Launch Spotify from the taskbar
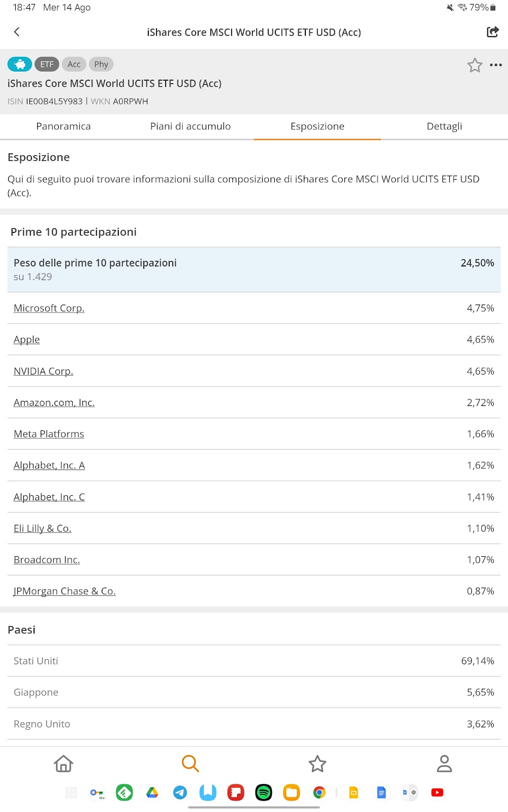Image resolution: width=508 pixels, height=812 pixels. 264,792
